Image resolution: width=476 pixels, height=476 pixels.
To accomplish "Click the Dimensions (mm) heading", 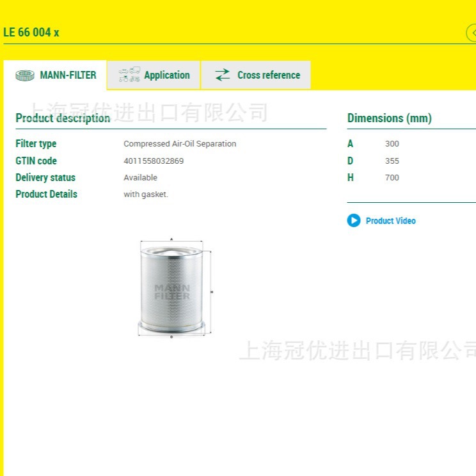I will click(390, 118).
